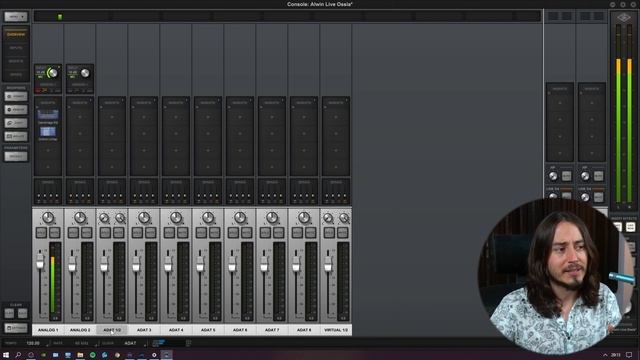Image resolution: width=640 pixels, height=360 pixels.
Task: Open the Windows Start menu
Action: click(x=6, y=355)
